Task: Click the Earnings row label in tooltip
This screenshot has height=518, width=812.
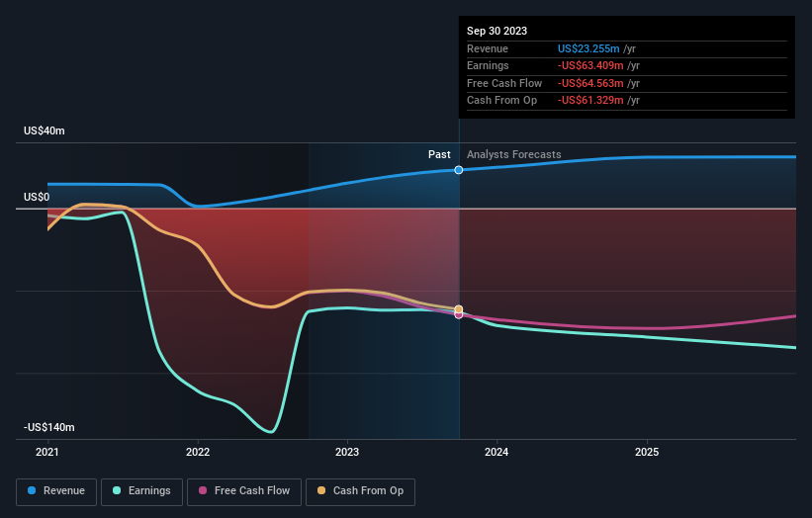Action: pyautogui.click(x=488, y=65)
